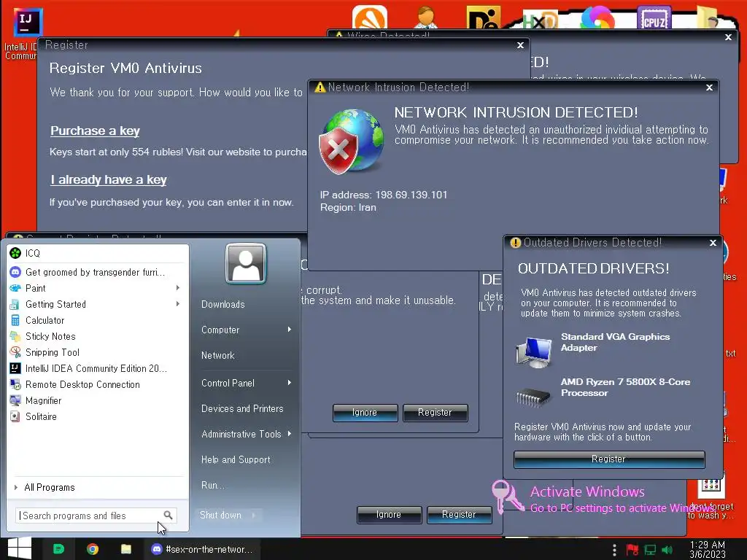Click the "Purchase a key" link

coord(96,131)
